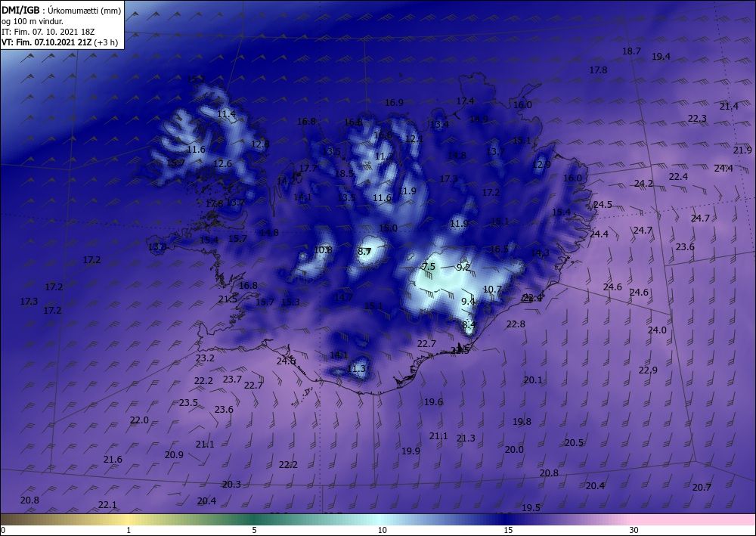Click the map value 19.9
The image size is (756, 536).
coord(411,451)
